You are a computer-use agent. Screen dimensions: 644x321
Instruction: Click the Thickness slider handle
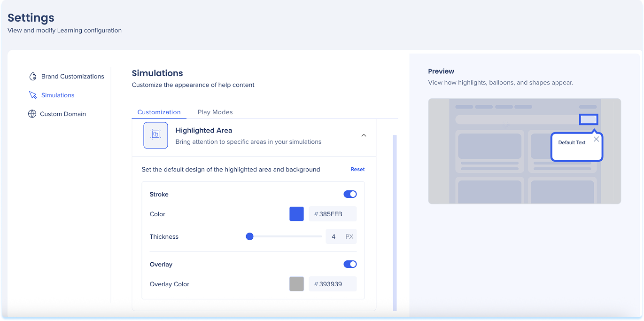tap(250, 236)
